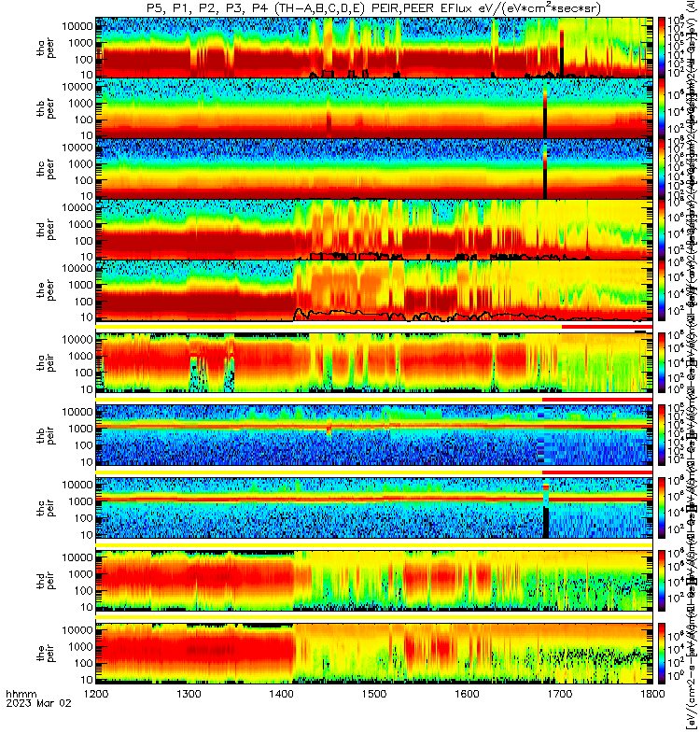Click the 1000 tick on tha peir axis
The width and height of the screenshot is (700, 747).
tap(80, 357)
